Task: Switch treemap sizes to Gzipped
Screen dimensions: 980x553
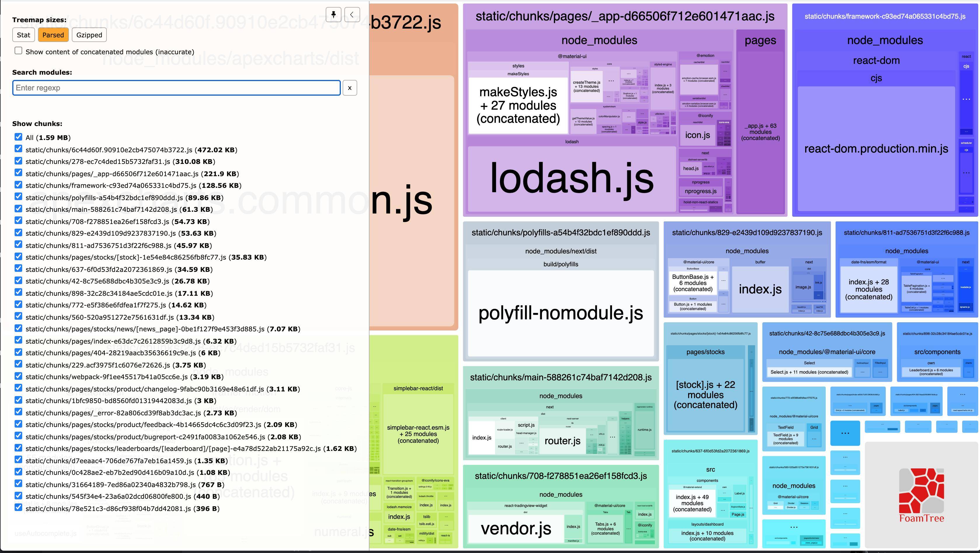Action: pos(89,35)
